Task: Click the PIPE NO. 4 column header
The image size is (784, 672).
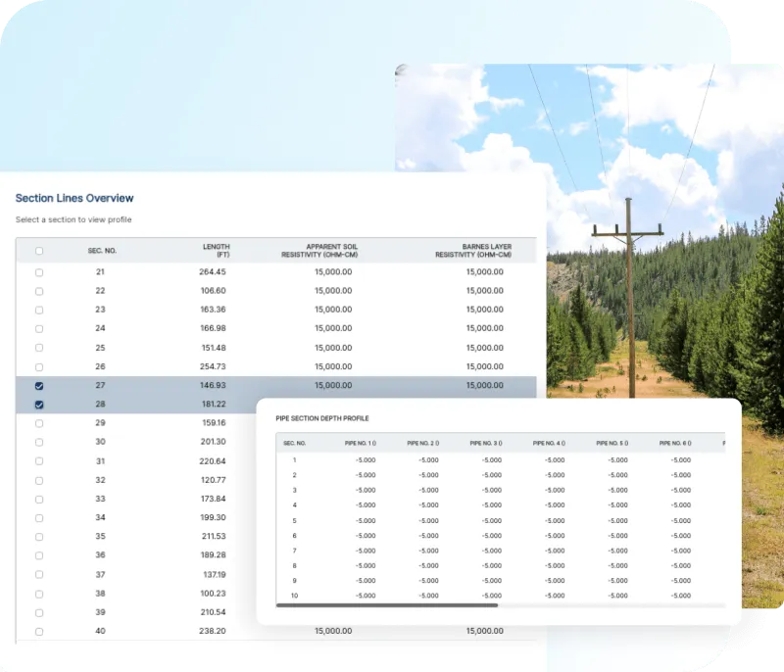Action: (549, 443)
